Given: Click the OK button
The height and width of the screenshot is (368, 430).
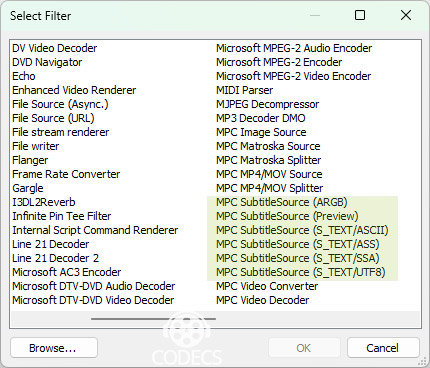Looking at the screenshot, I should (304, 348).
